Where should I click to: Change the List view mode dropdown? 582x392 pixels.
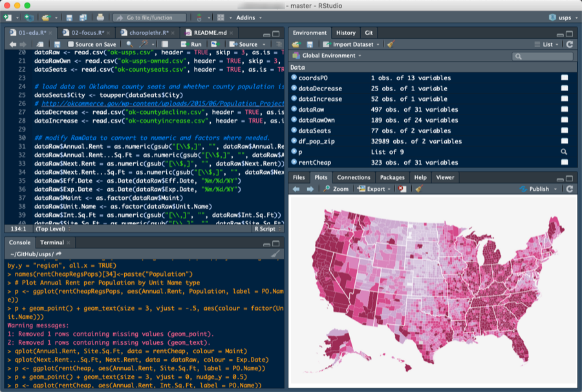546,44
